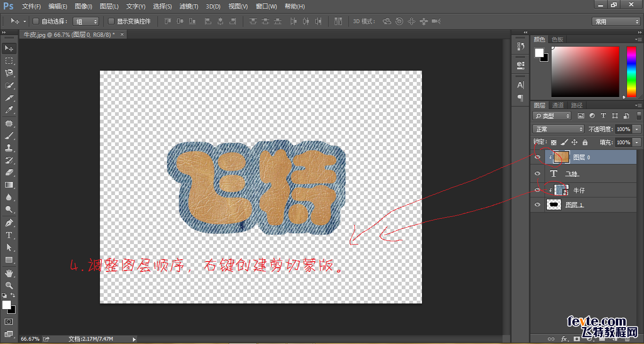The height and width of the screenshot is (344, 644).
Task: Open the 滤镜(T) menu
Action: click(x=189, y=7)
